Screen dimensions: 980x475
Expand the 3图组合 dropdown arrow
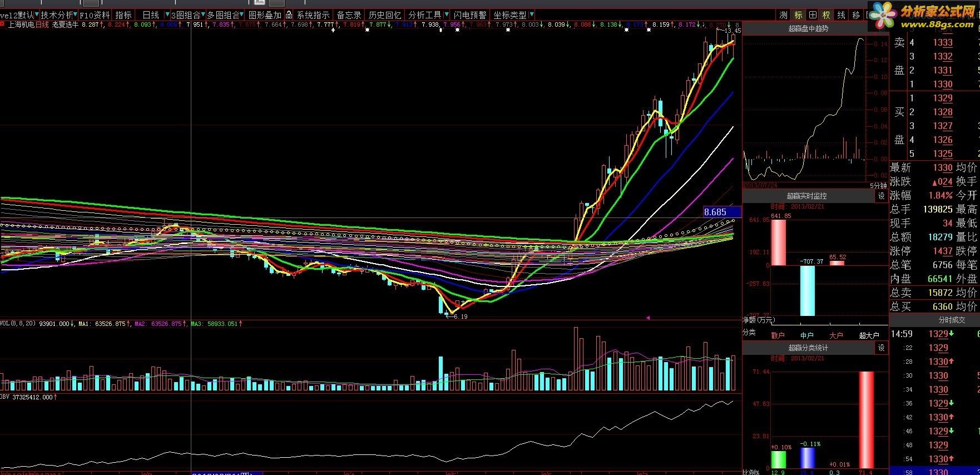tap(204, 15)
